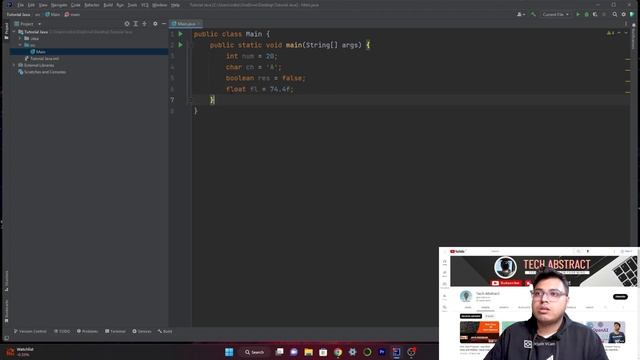Image resolution: width=640 pixels, height=360 pixels.
Task: Run the main method from line 2 gutter
Action: [x=180, y=45]
